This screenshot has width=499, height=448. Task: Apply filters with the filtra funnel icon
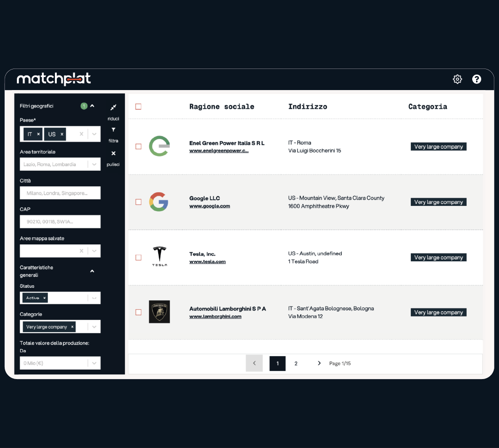click(113, 130)
